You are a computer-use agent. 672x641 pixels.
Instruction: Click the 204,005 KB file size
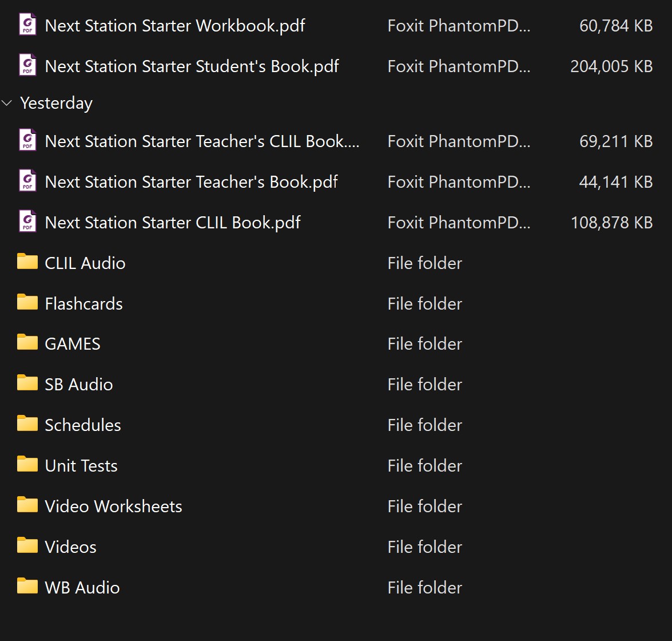[x=611, y=66]
